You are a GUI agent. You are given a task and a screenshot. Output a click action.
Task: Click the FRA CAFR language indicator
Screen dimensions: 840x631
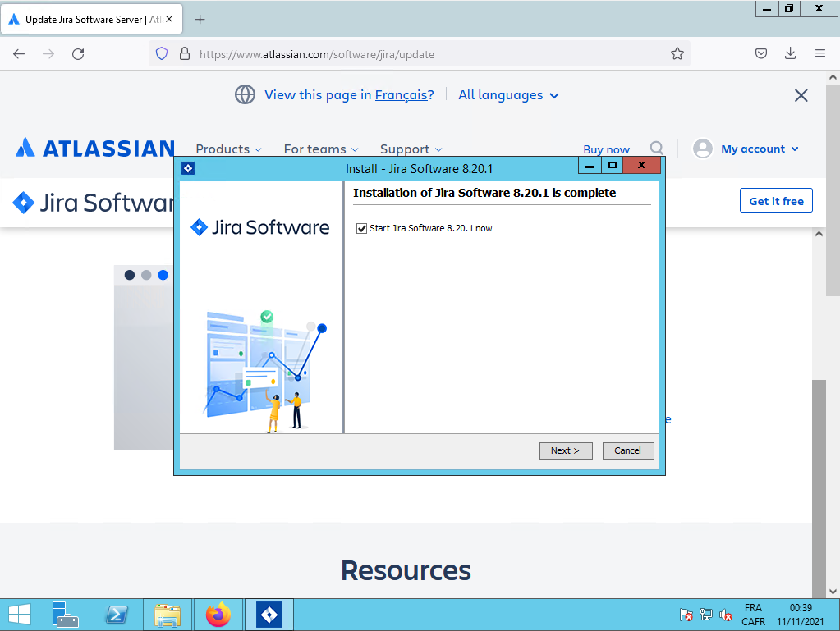pos(753,615)
